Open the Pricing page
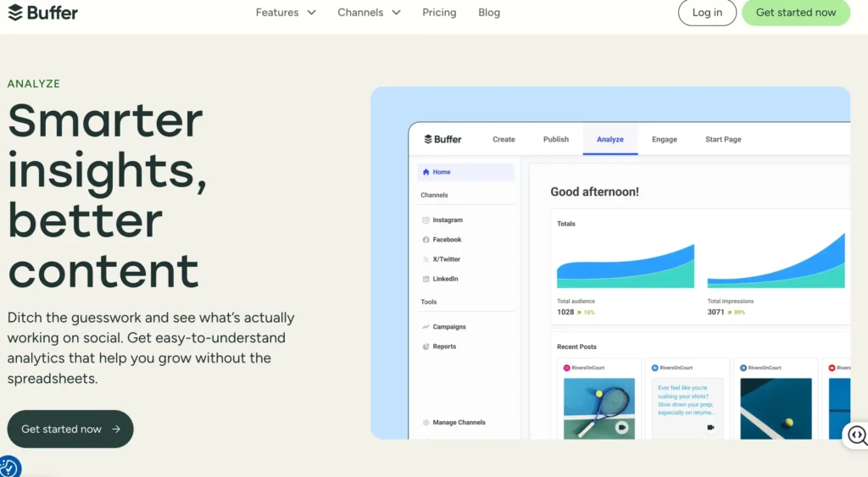The image size is (868, 477). (x=439, y=12)
